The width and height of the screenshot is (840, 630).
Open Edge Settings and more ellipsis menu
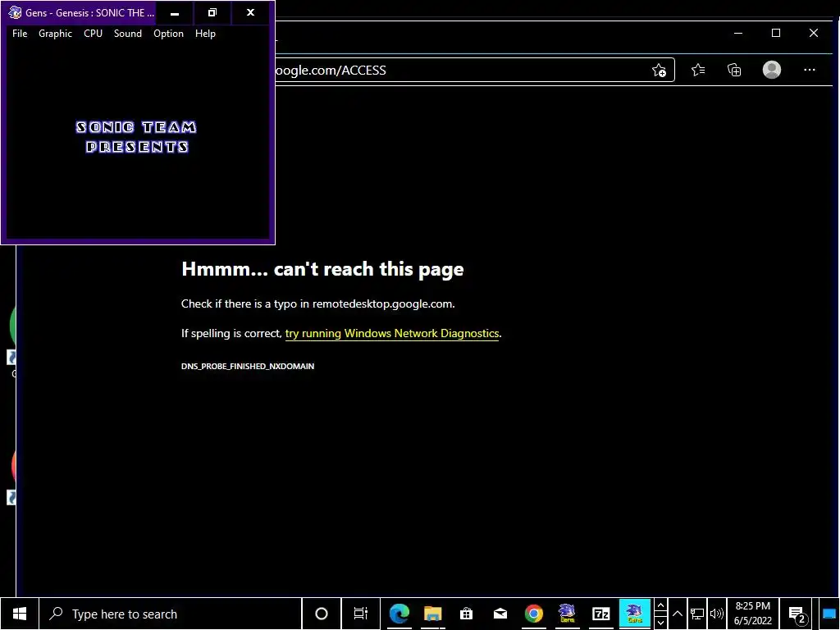pyautogui.click(x=810, y=71)
